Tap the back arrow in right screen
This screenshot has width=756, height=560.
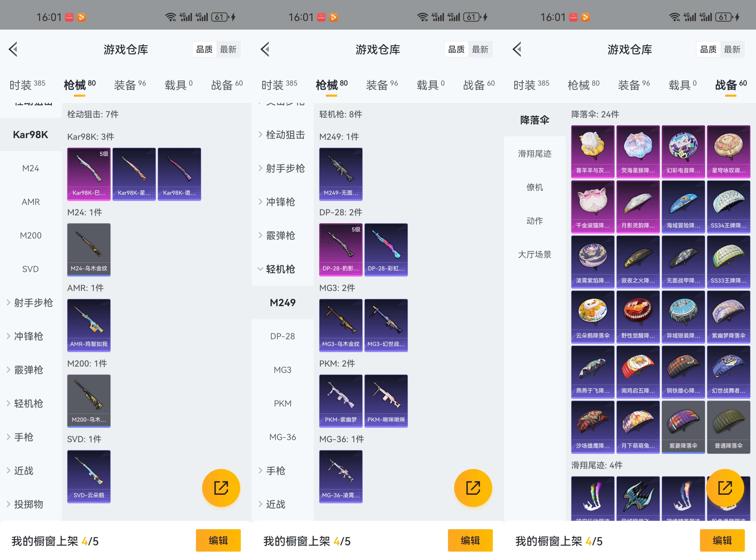(517, 49)
